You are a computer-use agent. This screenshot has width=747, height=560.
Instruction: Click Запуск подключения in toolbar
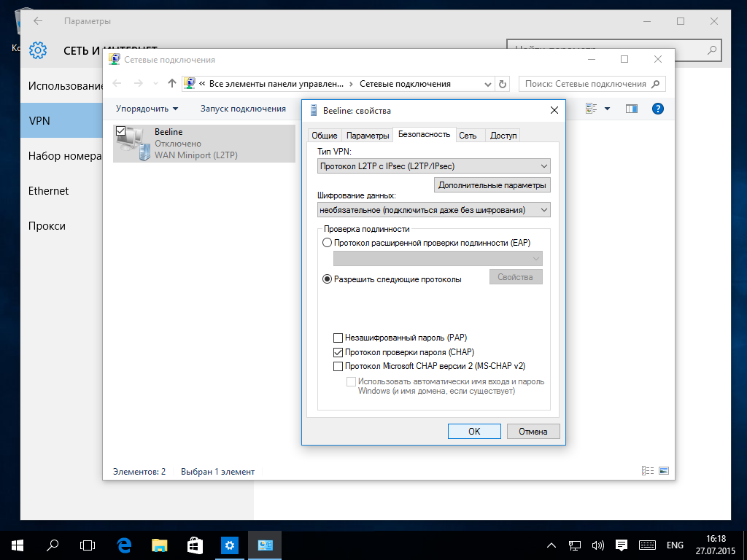[x=243, y=109]
